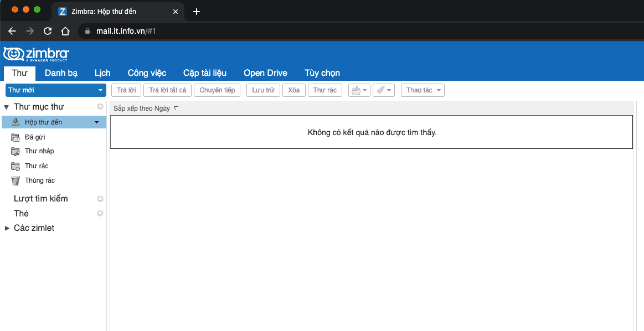Select the Thư nháp drafts folder
The width and height of the screenshot is (644, 331).
pyautogui.click(x=39, y=151)
